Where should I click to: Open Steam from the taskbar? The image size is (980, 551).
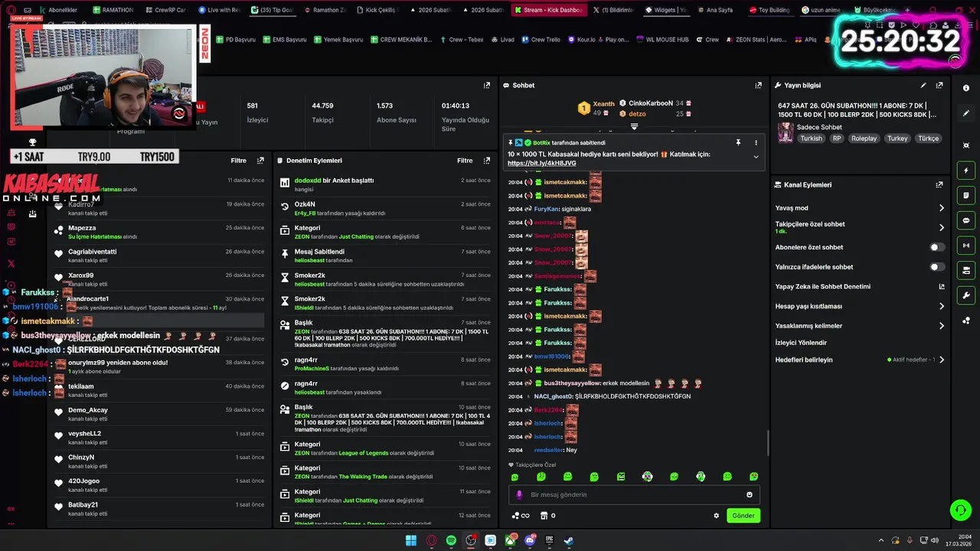click(569, 540)
